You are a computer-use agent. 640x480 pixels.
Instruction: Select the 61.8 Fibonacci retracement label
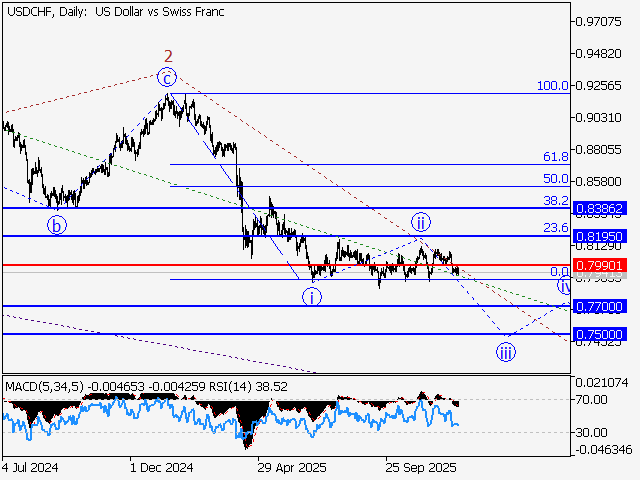click(555, 157)
